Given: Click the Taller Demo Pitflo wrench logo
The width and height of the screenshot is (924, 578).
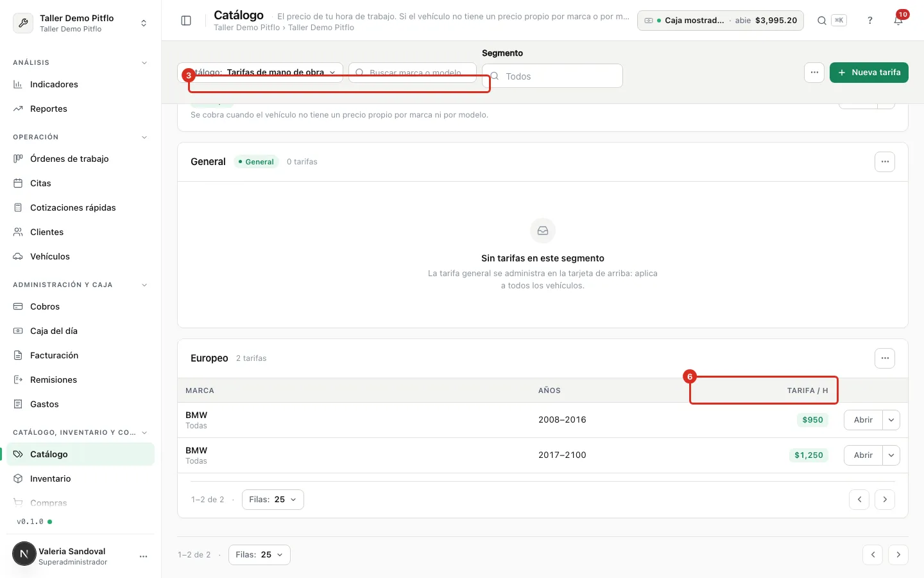Looking at the screenshot, I should 23,23.
